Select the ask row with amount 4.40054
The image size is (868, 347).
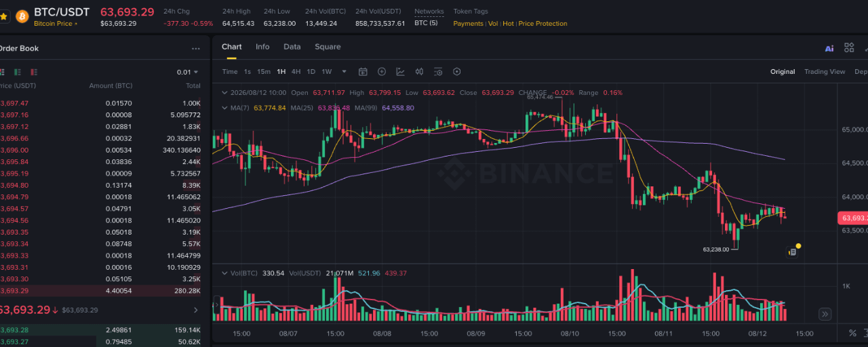[102, 291]
